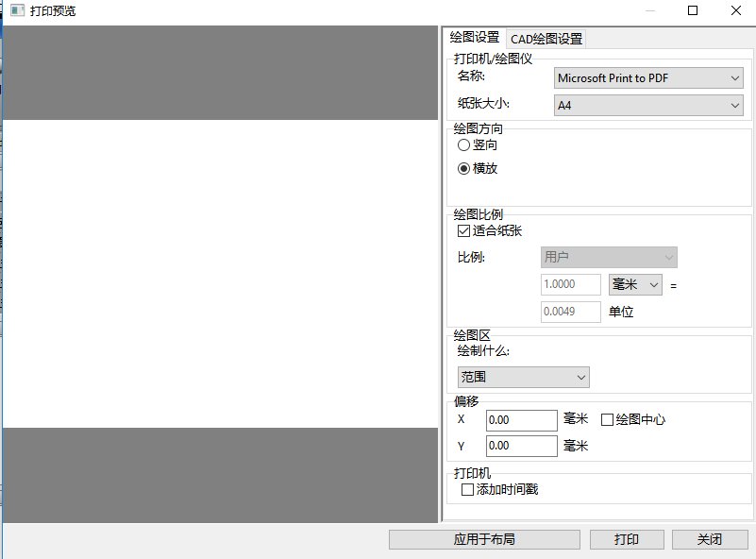Click the 1.0000 scale input field
The image size is (756, 559).
(x=570, y=284)
